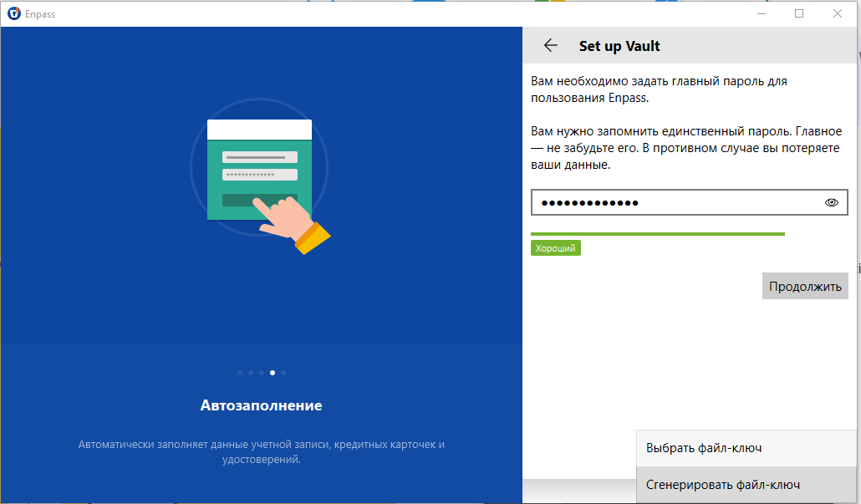Show the master password with the eye icon
The image size is (861, 504).
[x=832, y=202]
